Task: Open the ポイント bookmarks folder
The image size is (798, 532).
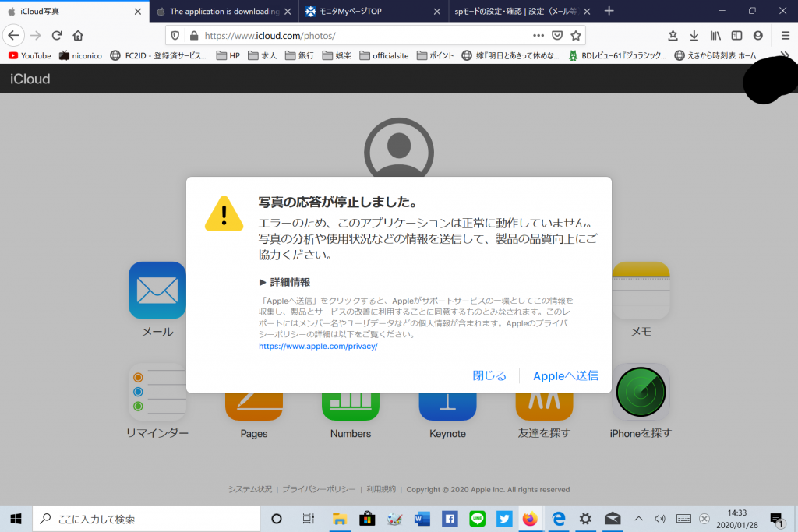Action: pyautogui.click(x=435, y=55)
